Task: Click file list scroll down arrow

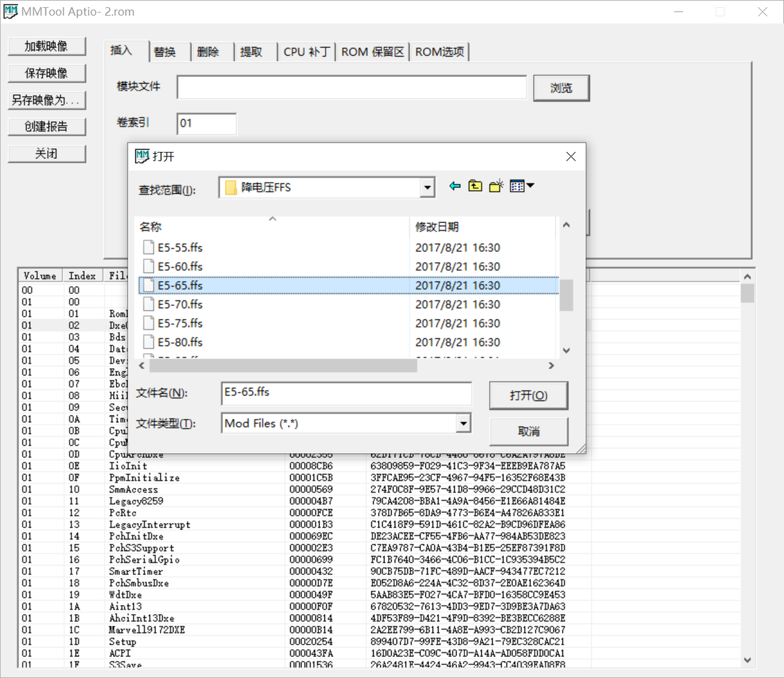Action: pos(566,351)
